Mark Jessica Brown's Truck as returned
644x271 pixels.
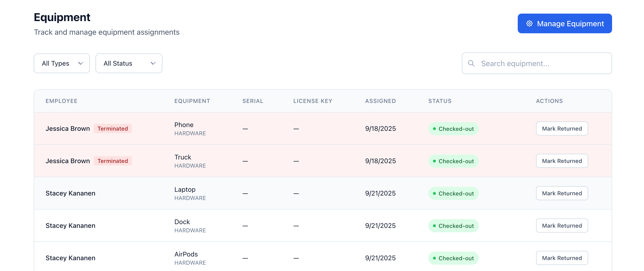click(x=561, y=161)
